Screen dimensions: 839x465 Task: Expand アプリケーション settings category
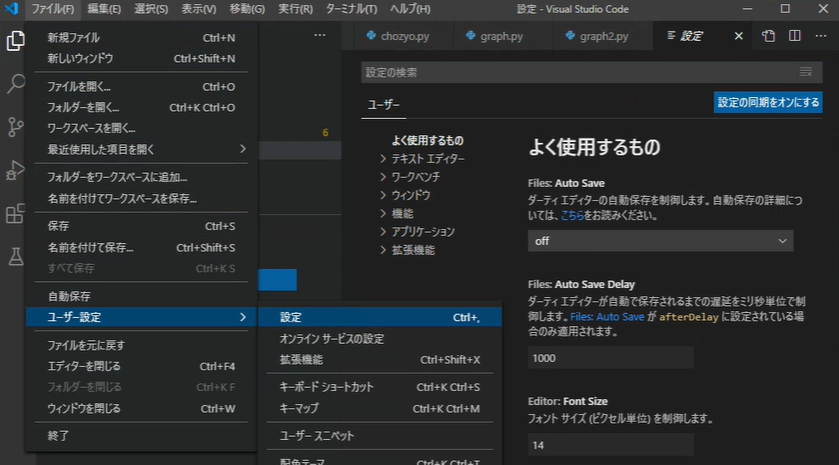point(417,232)
